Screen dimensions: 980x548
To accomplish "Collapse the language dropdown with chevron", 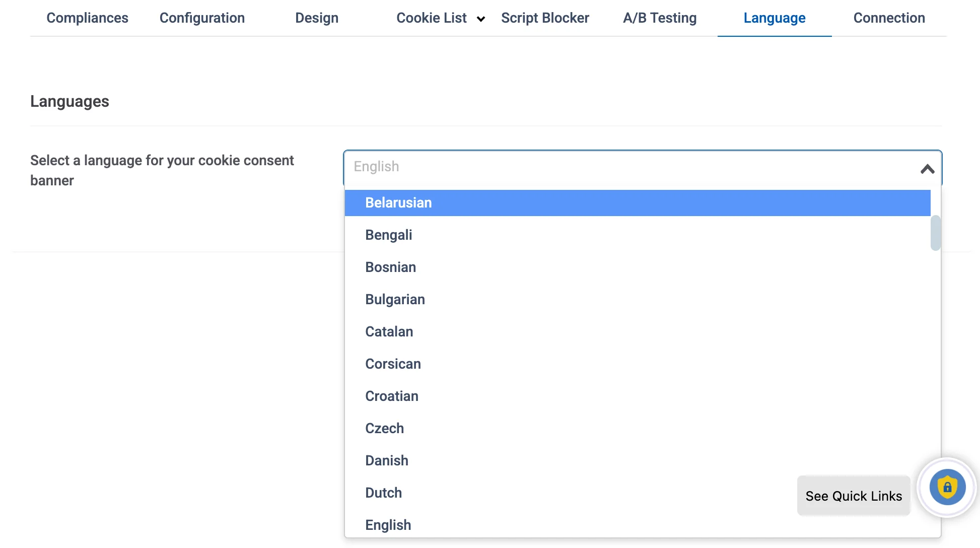I will coord(927,169).
